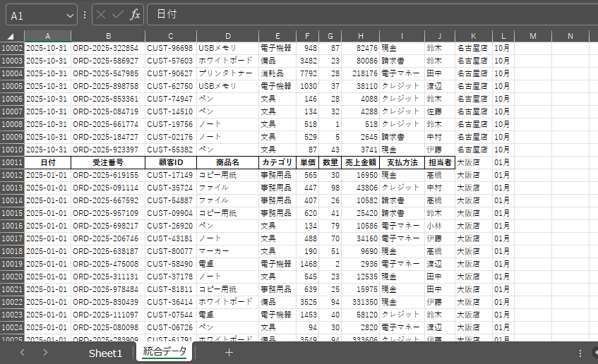Click the three-dot handle beside Name Box
Viewport: 598px width, 364px height.
click(85, 15)
